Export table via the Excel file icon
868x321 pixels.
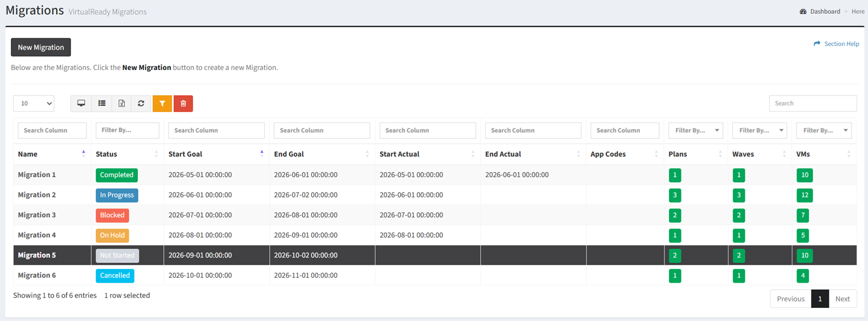tap(121, 103)
